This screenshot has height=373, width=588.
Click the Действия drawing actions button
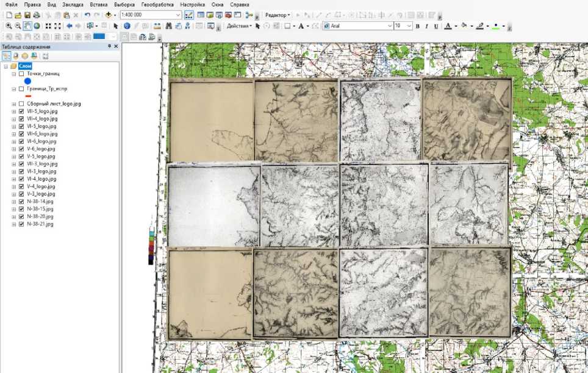point(239,26)
